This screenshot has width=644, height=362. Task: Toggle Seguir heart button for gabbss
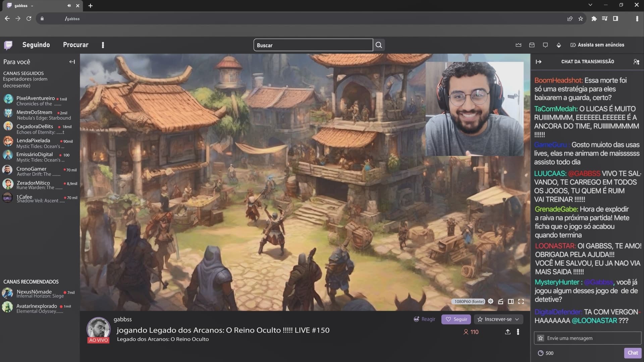click(456, 319)
